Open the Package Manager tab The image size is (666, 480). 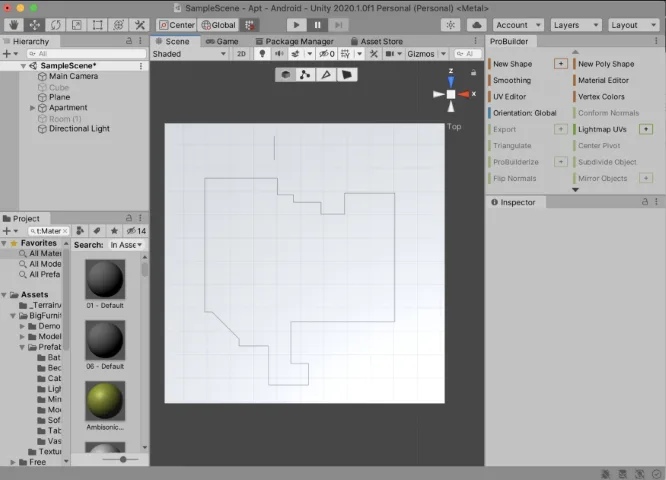(295, 41)
